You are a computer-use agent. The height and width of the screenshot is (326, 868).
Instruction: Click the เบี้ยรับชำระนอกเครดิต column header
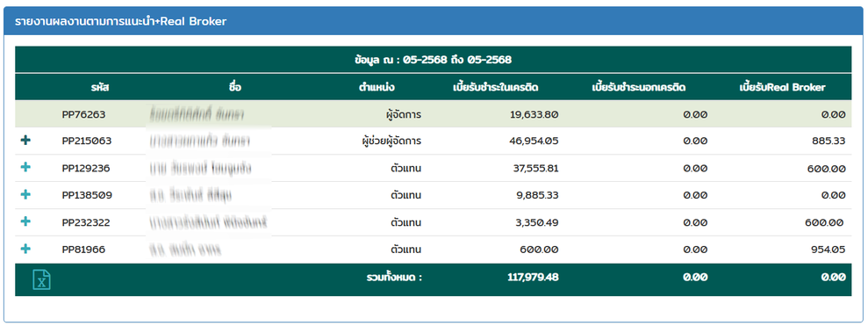pyautogui.click(x=638, y=88)
